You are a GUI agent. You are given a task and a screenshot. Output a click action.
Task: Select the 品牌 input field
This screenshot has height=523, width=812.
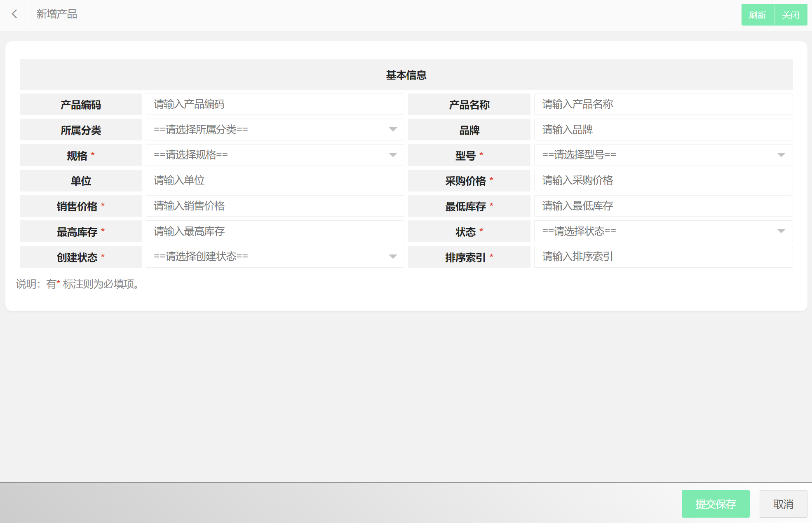663,130
